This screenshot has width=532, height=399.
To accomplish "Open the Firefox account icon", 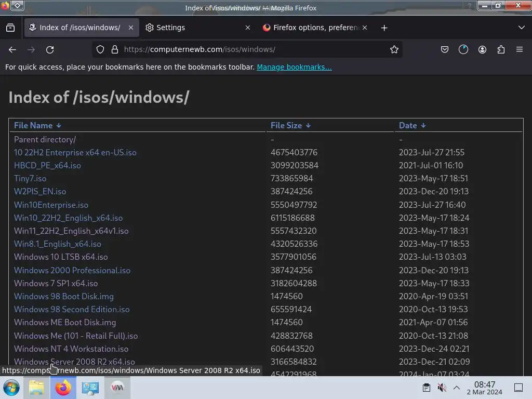I will (482, 49).
